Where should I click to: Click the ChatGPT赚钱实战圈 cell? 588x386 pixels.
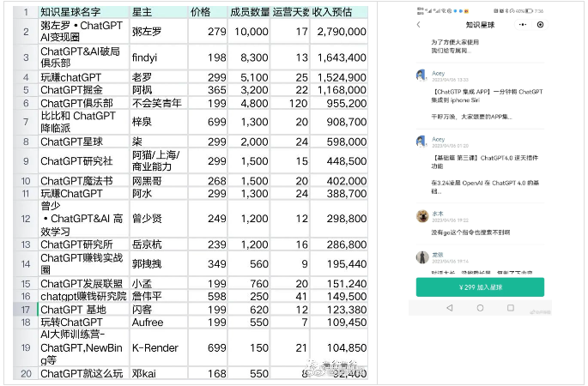click(84, 264)
